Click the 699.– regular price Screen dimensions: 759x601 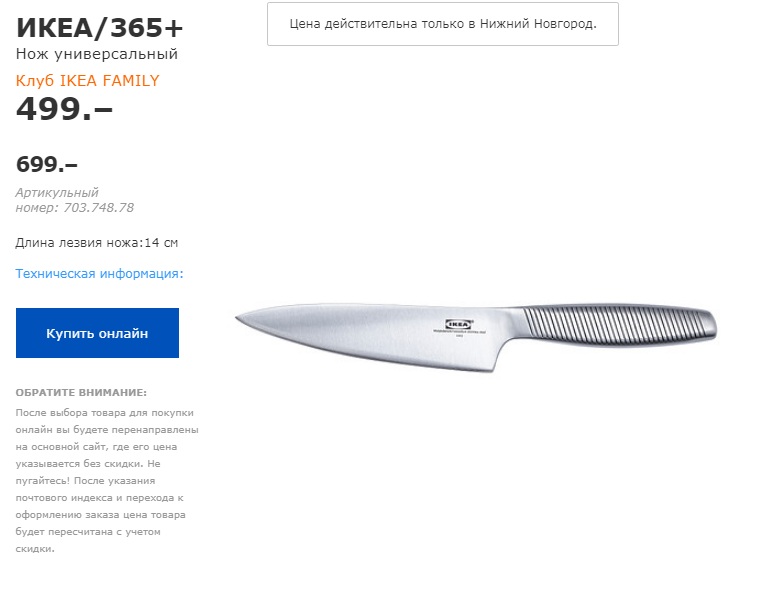(x=47, y=165)
